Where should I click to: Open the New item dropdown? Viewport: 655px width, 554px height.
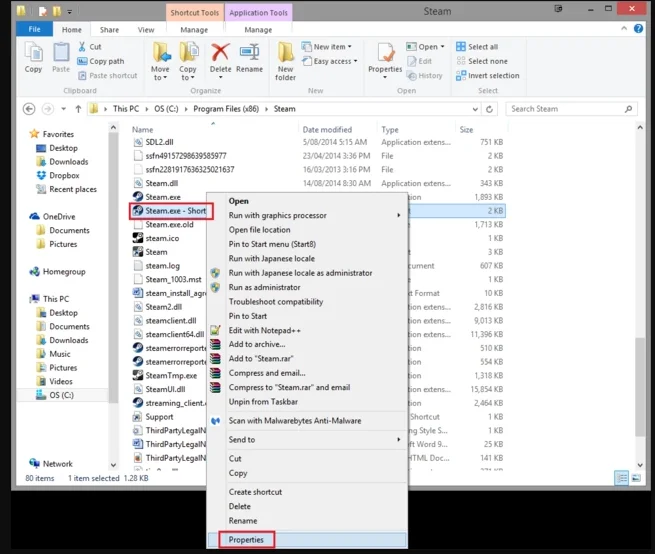(x=327, y=47)
